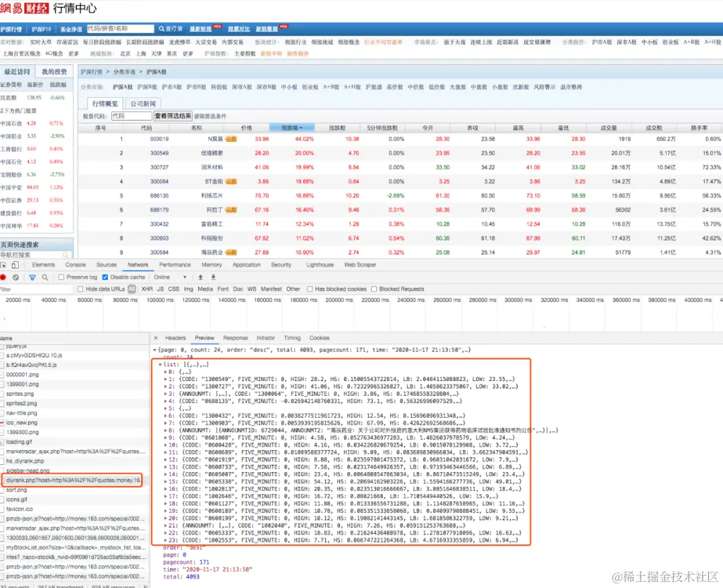Click the 股票代码 input field

131,116
